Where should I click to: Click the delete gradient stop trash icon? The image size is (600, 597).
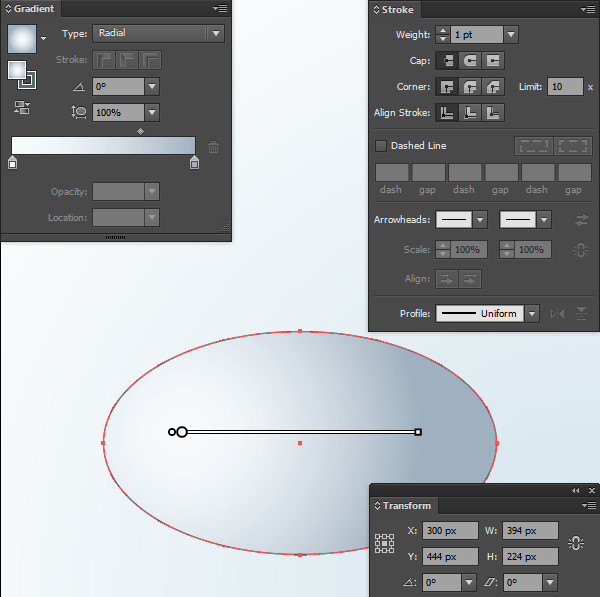[214, 147]
